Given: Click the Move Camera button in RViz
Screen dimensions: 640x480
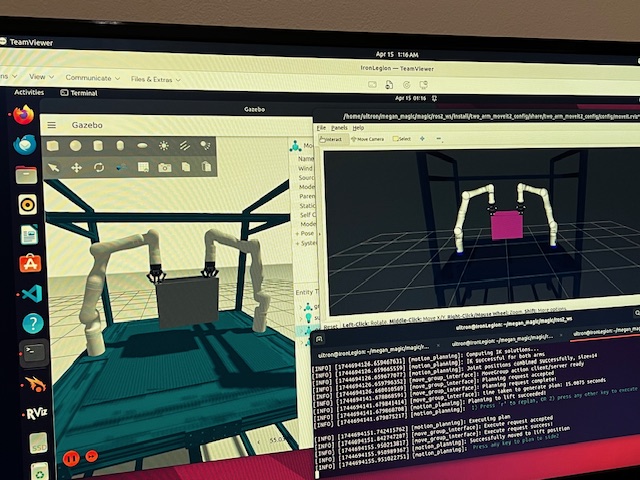Looking at the screenshot, I should click(x=368, y=139).
